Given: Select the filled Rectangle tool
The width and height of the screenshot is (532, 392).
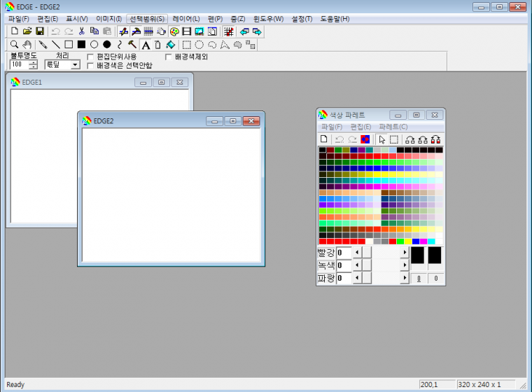Looking at the screenshot, I should 81,45.
